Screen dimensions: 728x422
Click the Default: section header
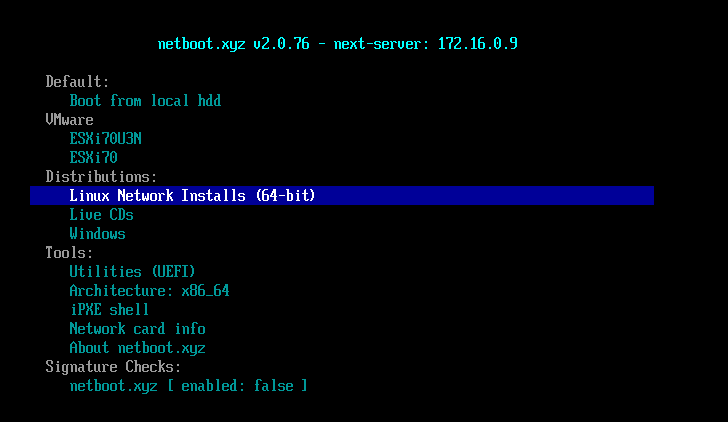[78, 82]
